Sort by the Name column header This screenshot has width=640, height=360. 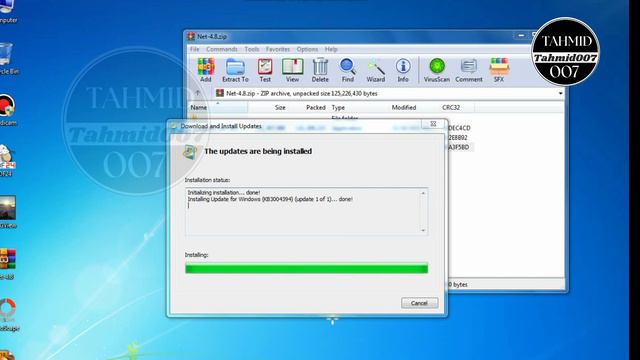pyautogui.click(x=218, y=107)
